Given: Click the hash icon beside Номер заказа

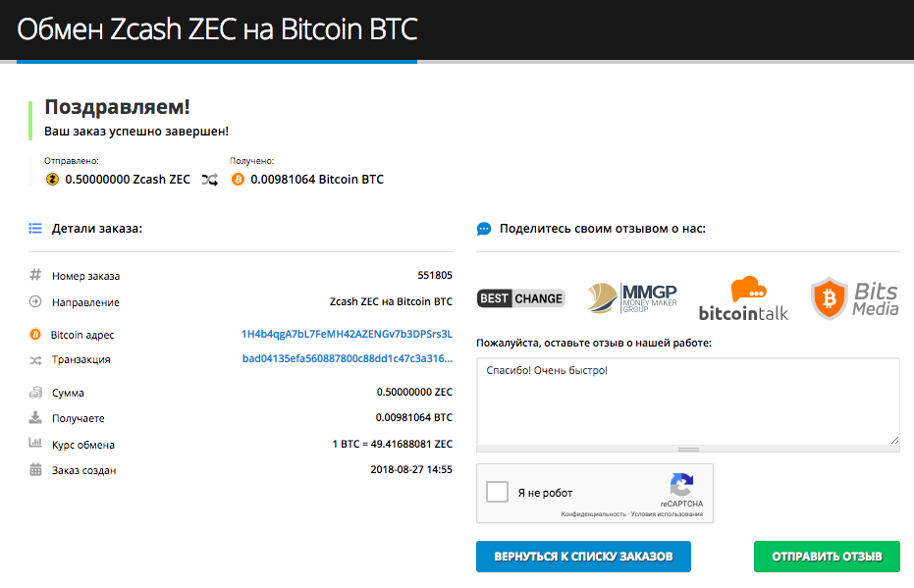Looking at the screenshot, I should (x=35, y=275).
